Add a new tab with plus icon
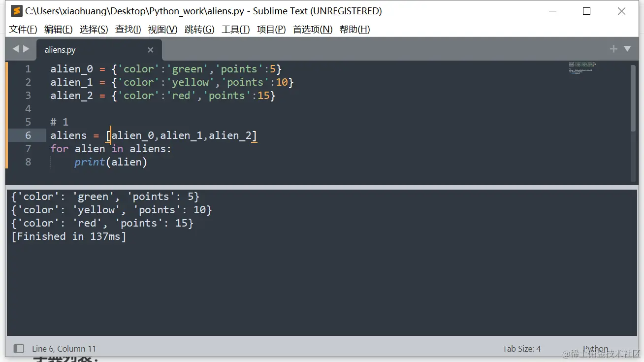Viewport: 644px width, 362px height. pyautogui.click(x=613, y=49)
